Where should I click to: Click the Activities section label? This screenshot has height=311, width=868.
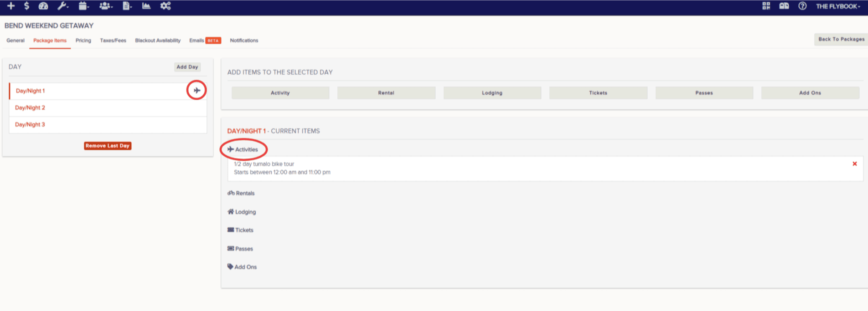tap(247, 149)
